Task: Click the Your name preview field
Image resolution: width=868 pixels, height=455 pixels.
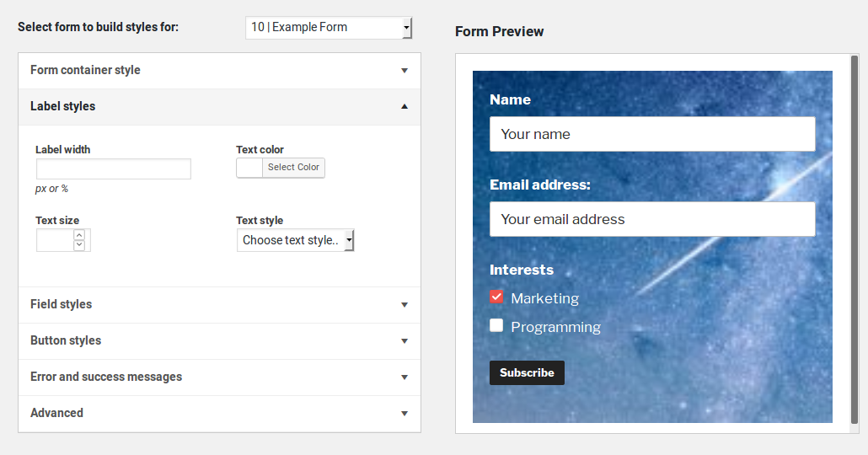Action: coord(652,134)
